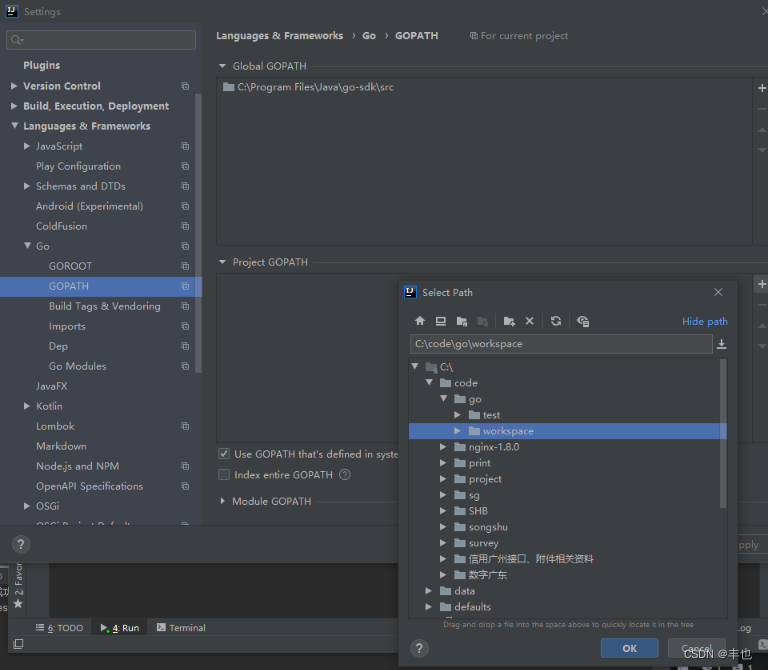Screen dimensions: 768x670
Task: Confirm path with OK button
Action: click(x=629, y=648)
